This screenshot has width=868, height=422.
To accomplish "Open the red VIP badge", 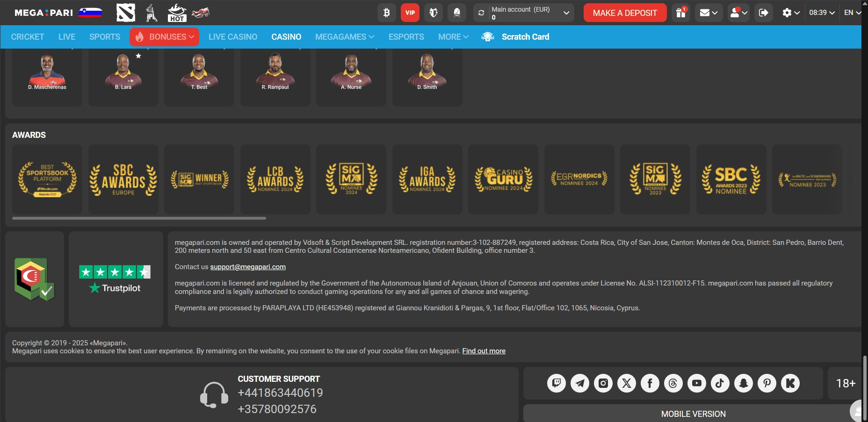I will click(410, 13).
